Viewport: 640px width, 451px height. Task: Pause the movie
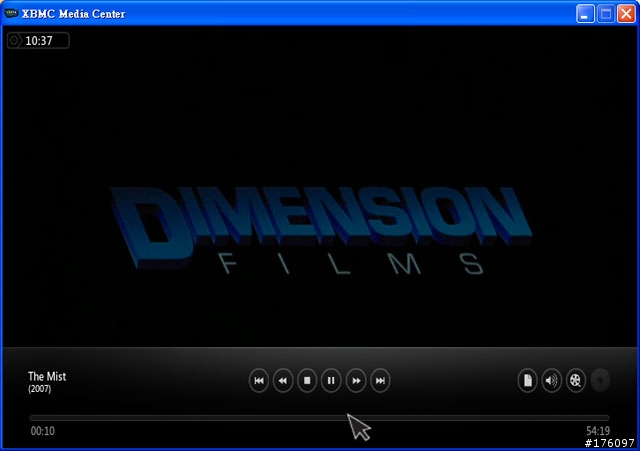point(331,380)
